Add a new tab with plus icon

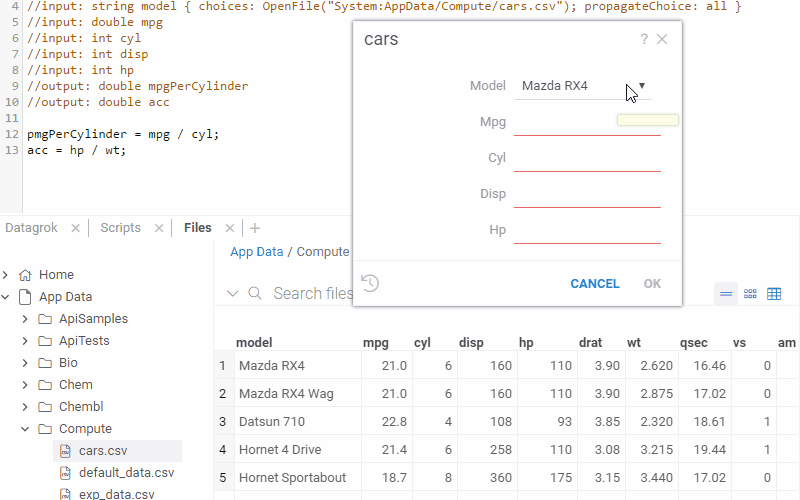click(x=254, y=228)
